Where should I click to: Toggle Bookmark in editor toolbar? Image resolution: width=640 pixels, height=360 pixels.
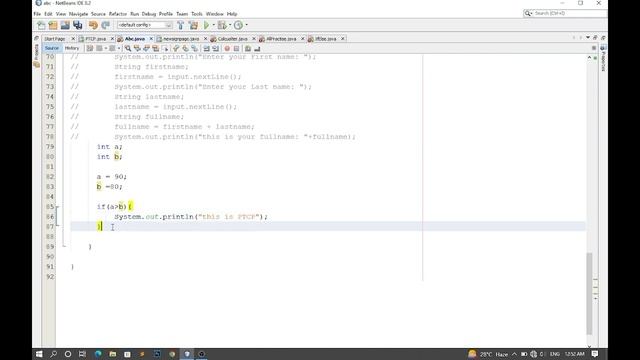point(195,49)
